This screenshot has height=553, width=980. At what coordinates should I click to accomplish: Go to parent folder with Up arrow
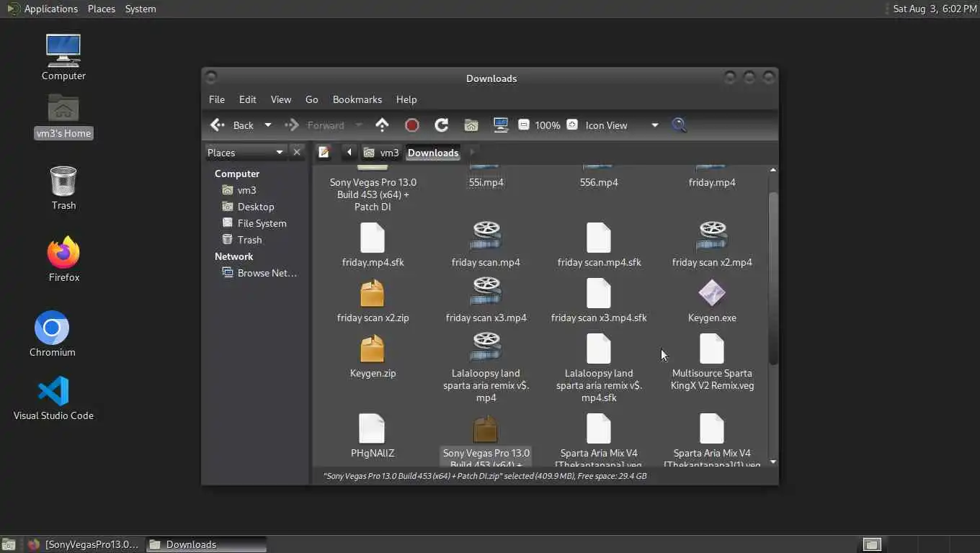[x=382, y=125]
